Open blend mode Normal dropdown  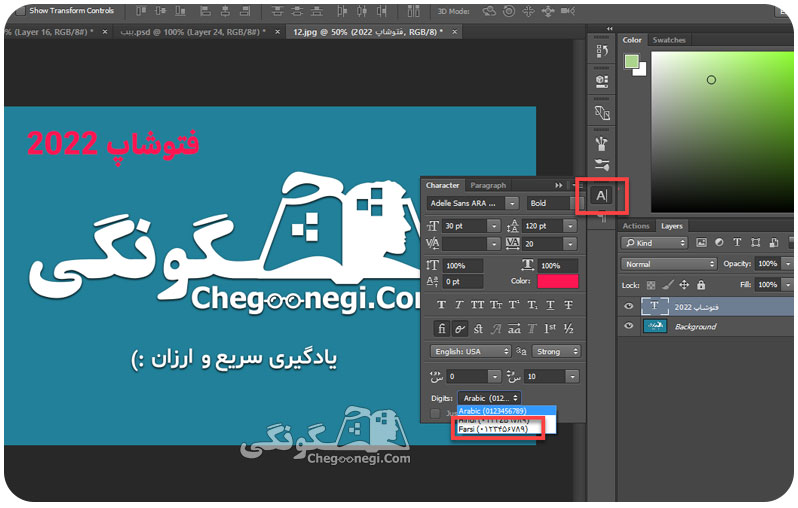(x=669, y=264)
